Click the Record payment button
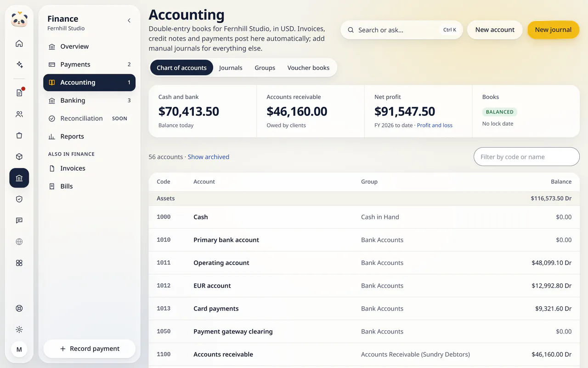The height and width of the screenshot is (368, 588). pos(89,349)
